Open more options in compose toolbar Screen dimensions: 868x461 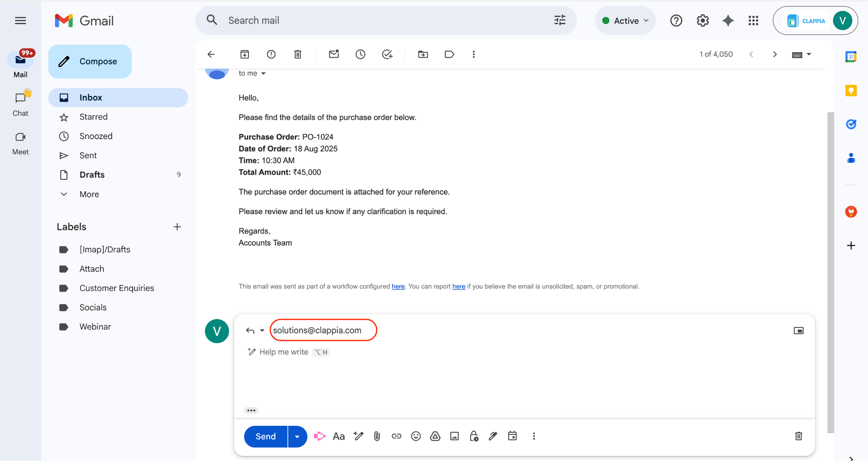[x=533, y=436]
